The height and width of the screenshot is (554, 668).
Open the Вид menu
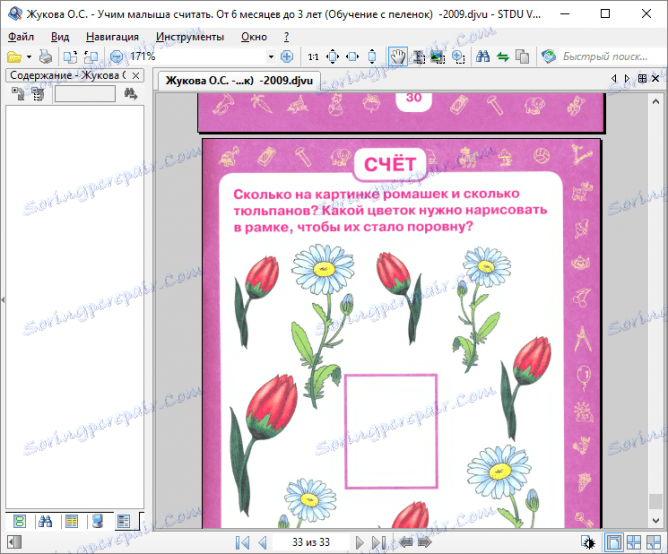[x=60, y=37]
